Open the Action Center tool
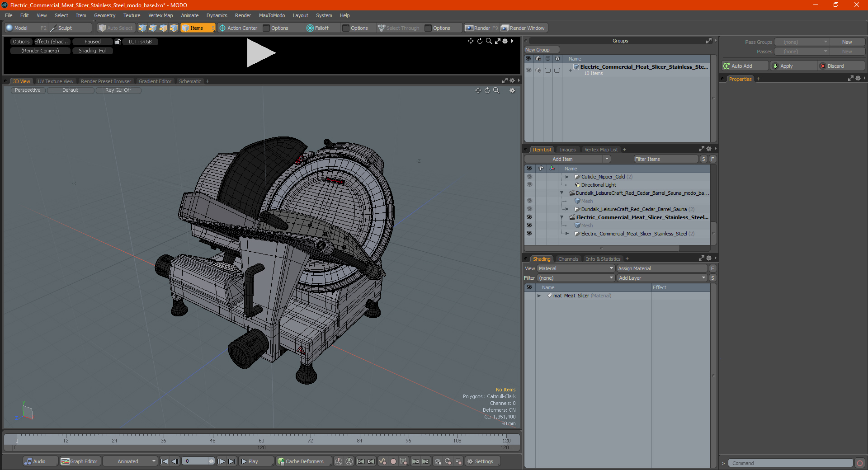The image size is (868, 470). (238, 28)
